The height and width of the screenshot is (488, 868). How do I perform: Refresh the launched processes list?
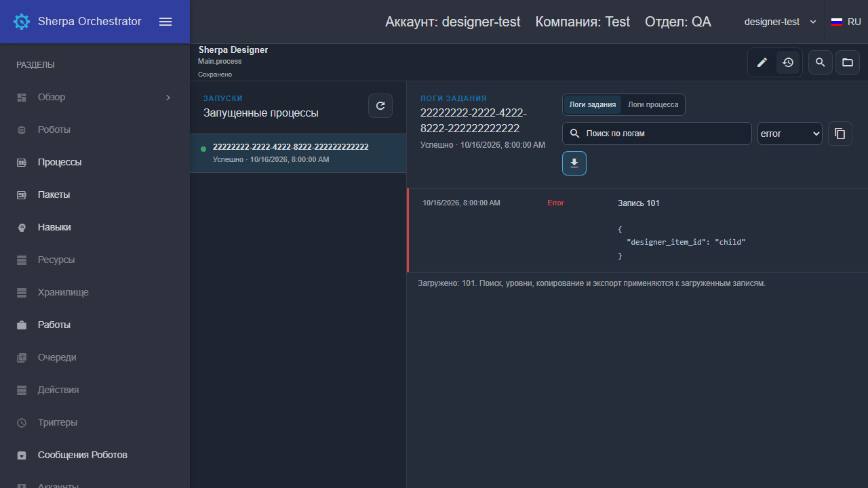click(380, 106)
